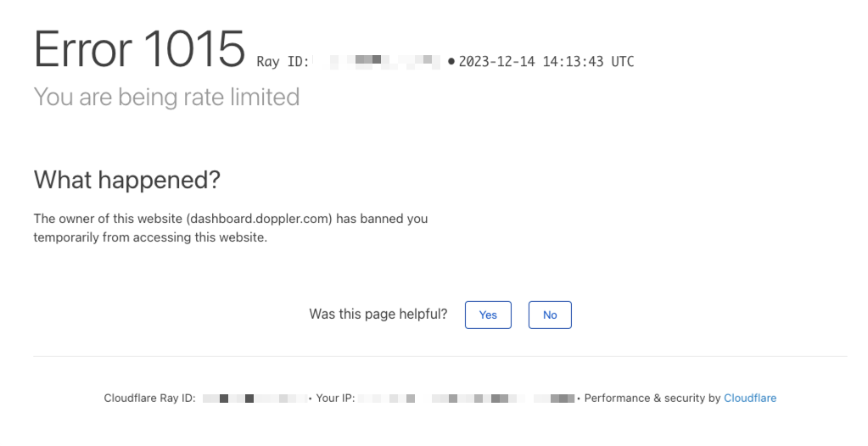Click the bullet dot before the timestamp

(x=451, y=61)
